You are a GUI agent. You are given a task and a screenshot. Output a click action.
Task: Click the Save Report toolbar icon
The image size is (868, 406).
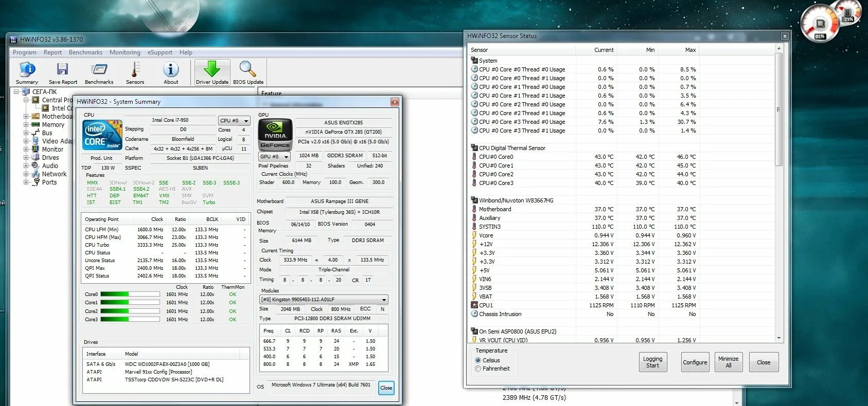(63, 72)
